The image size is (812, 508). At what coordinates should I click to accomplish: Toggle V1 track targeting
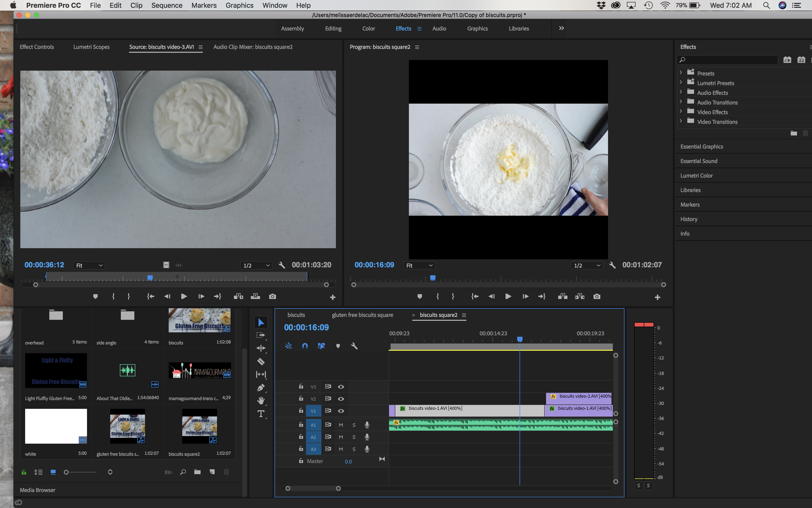pyautogui.click(x=313, y=411)
